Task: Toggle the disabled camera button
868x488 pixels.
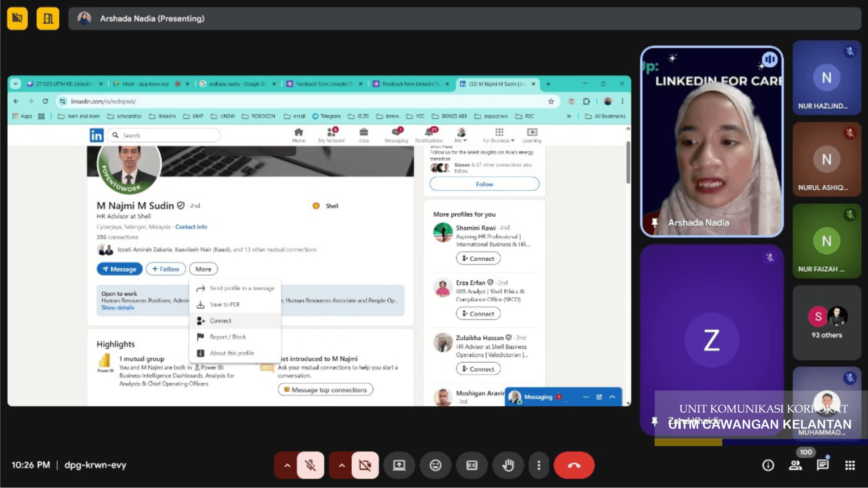Action: 365,465
